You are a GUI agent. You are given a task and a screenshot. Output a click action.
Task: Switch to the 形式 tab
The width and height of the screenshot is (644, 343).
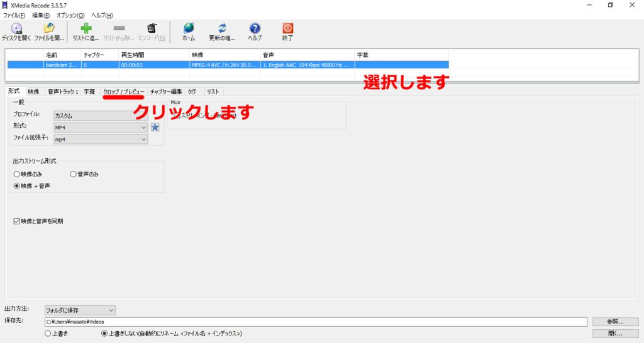(x=14, y=91)
